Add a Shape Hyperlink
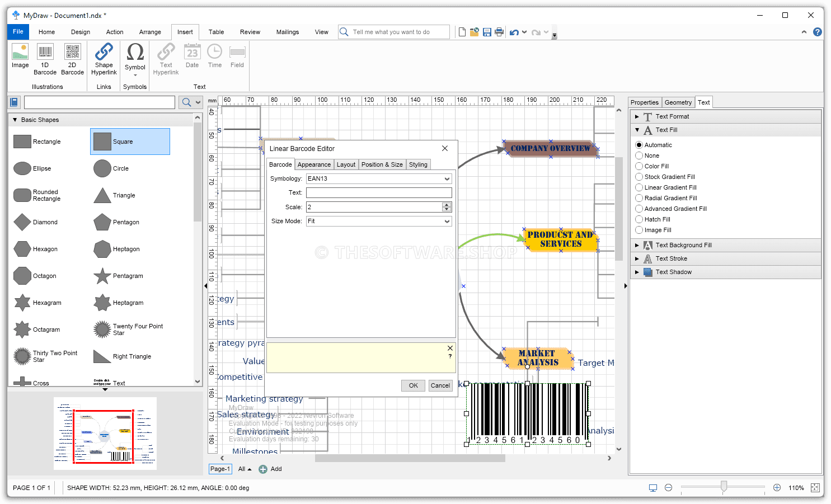 pos(104,59)
